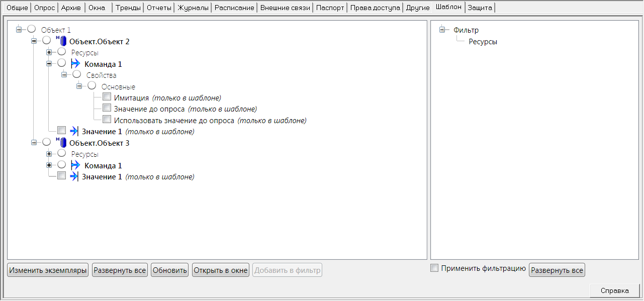The width and height of the screenshot is (644, 301).
Task: Select the radio button next to Свойства
Action: [76, 74]
